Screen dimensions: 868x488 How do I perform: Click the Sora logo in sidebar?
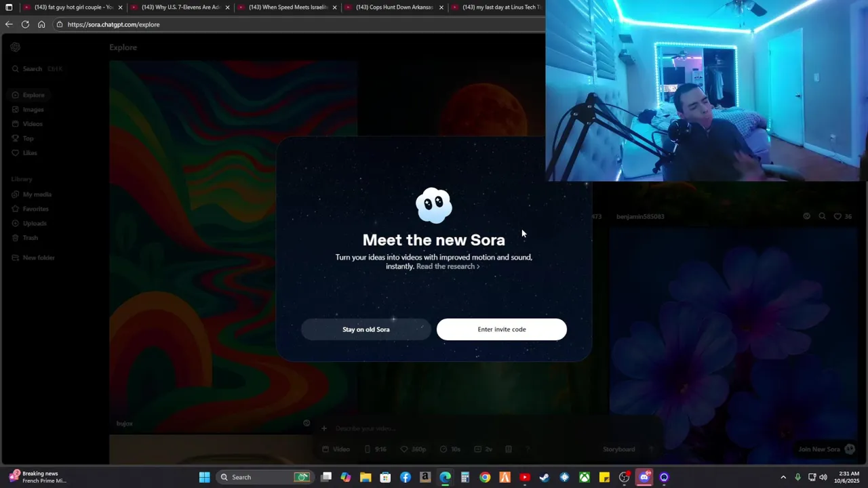click(x=16, y=47)
